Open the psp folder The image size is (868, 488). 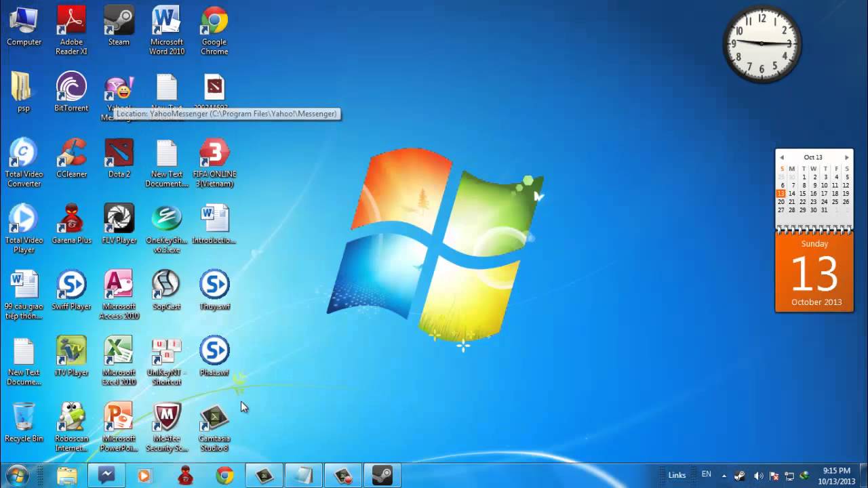[x=24, y=93]
